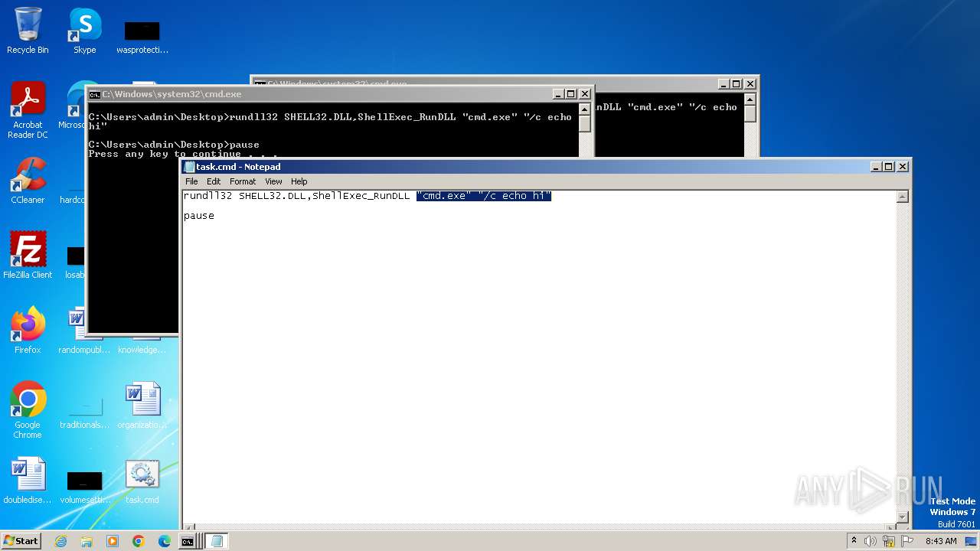Click the Notepad title bar icon
Screen dimensions: 980x551
click(x=189, y=166)
